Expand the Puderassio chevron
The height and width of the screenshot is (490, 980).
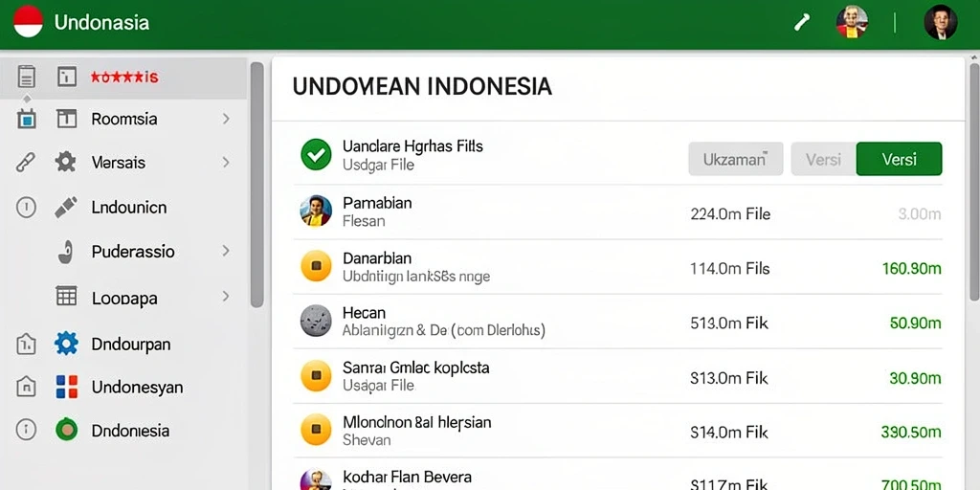point(226,252)
